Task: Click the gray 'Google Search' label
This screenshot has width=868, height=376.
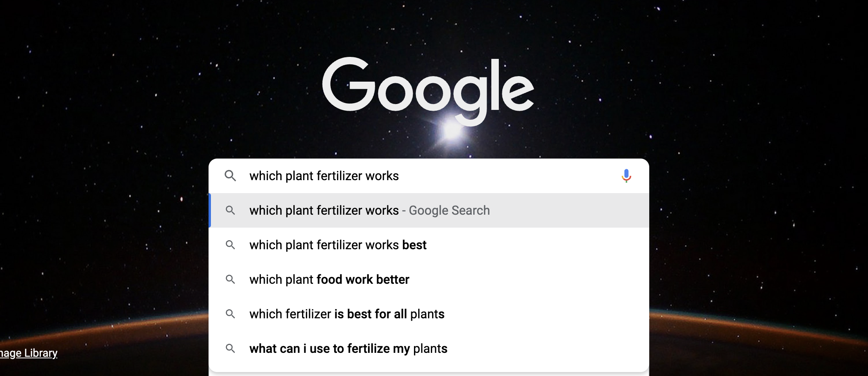Action: pyautogui.click(x=449, y=210)
